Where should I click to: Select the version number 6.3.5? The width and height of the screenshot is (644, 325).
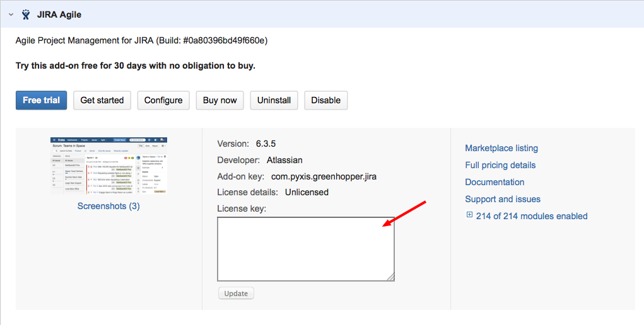click(x=266, y=144)
